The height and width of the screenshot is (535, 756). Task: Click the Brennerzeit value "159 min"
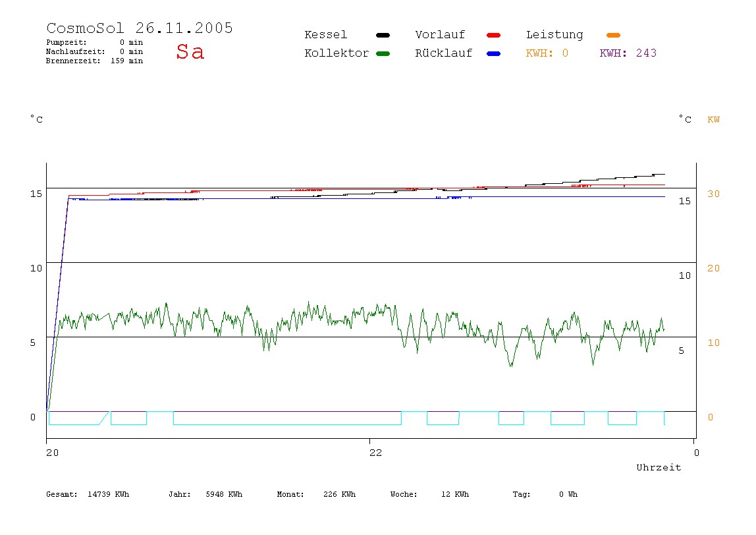127,61
